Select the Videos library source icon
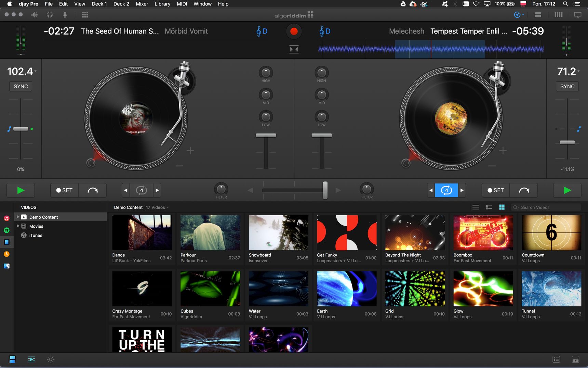The width and height of the screenshot is (588, 368). click(6, 242)
